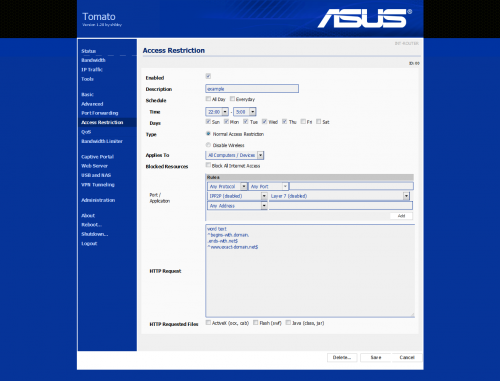
Task: Check the All Day schedule option
Action: click(x=208, y=99)
